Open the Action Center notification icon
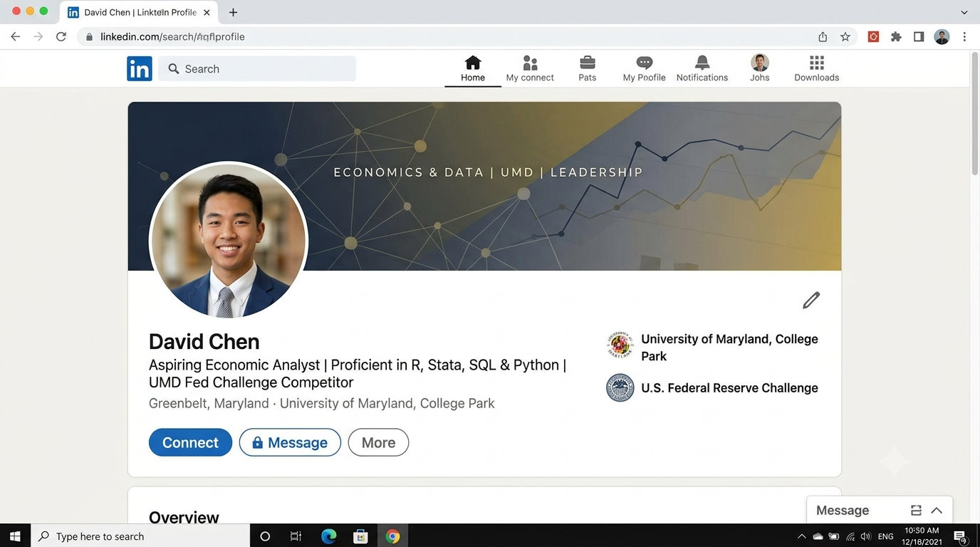Screen dimensions: 980x547 (960, 536)
